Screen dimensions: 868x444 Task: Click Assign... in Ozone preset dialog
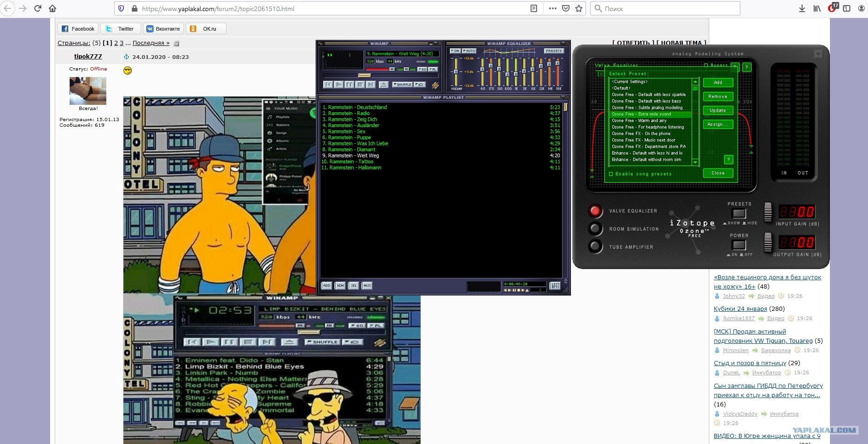click(718, 124)
